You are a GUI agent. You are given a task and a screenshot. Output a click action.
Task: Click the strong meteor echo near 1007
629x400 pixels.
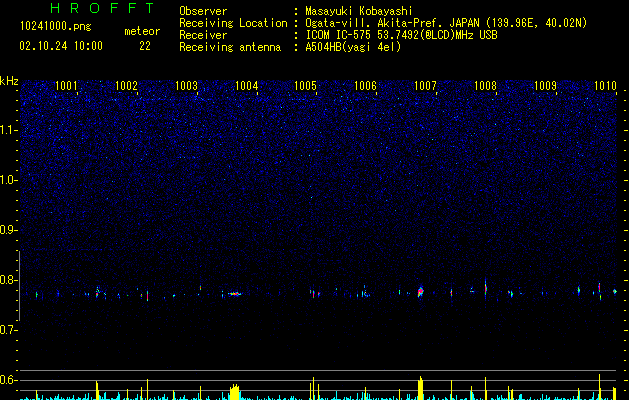point(420,291)
